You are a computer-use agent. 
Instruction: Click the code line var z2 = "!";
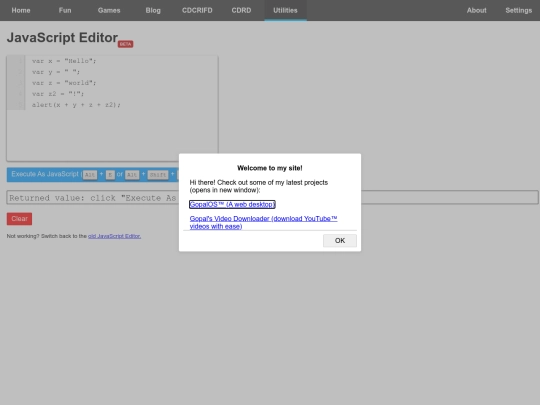pos(58,94)
